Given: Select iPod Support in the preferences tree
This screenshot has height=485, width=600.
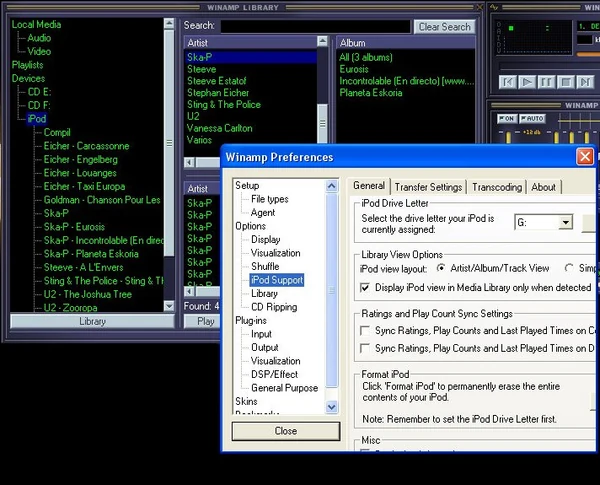Looking at the screenshot, I should coord(277,280).
